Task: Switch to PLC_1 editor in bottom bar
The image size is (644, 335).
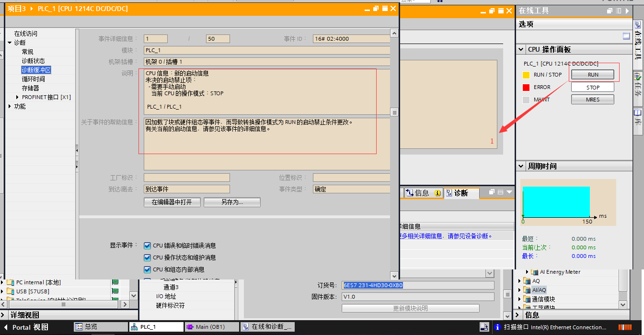Action: [x=156, y=326]
